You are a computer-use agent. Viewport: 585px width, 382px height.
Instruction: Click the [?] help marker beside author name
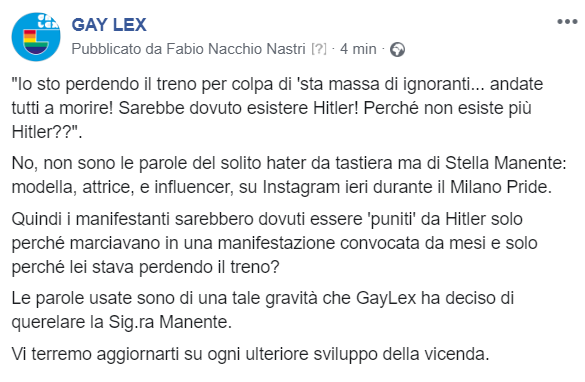pos(319,49)
